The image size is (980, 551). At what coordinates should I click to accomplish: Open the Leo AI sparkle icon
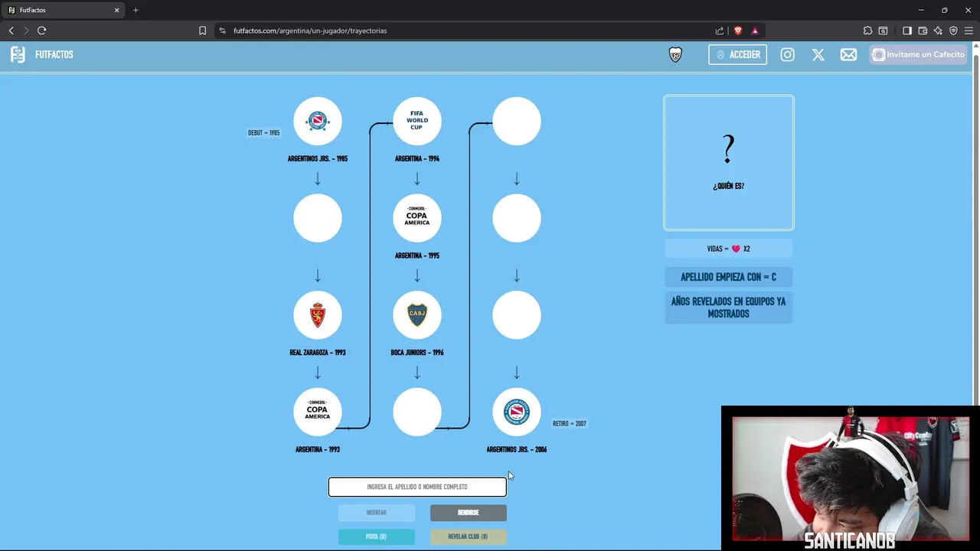tap(938, 31)
